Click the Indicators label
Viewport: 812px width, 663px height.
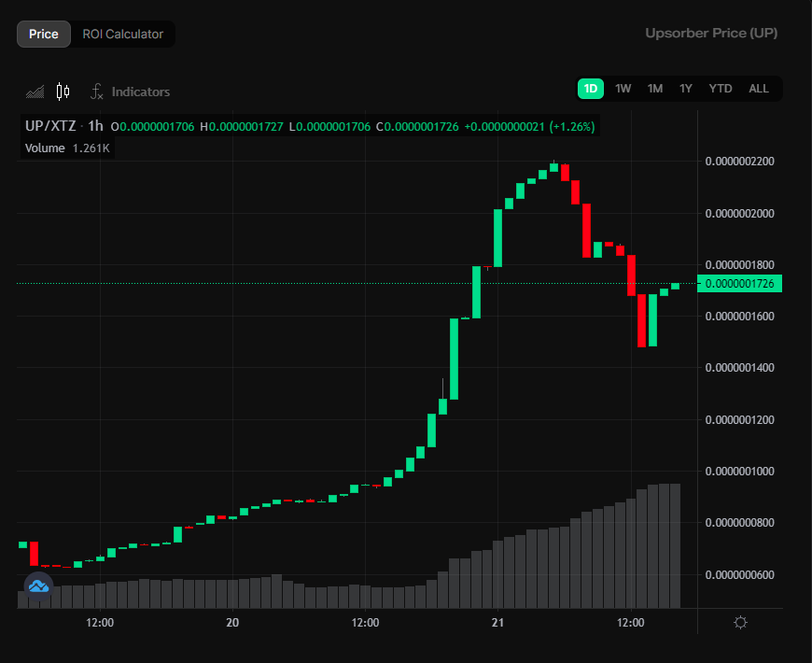141,92
